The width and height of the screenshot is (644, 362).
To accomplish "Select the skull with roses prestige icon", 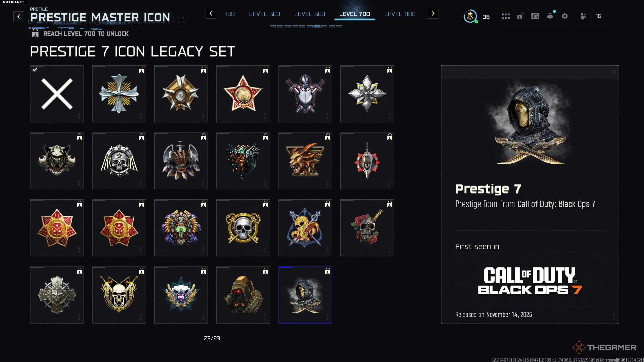I will (367, 228).
